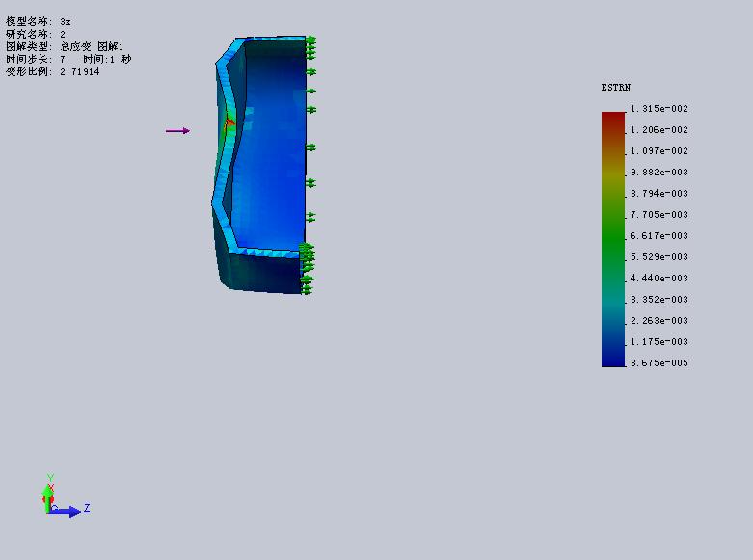Click the legend value 3.352e-003
This screenshot has height=560, width=753.
tap(659, 299)
